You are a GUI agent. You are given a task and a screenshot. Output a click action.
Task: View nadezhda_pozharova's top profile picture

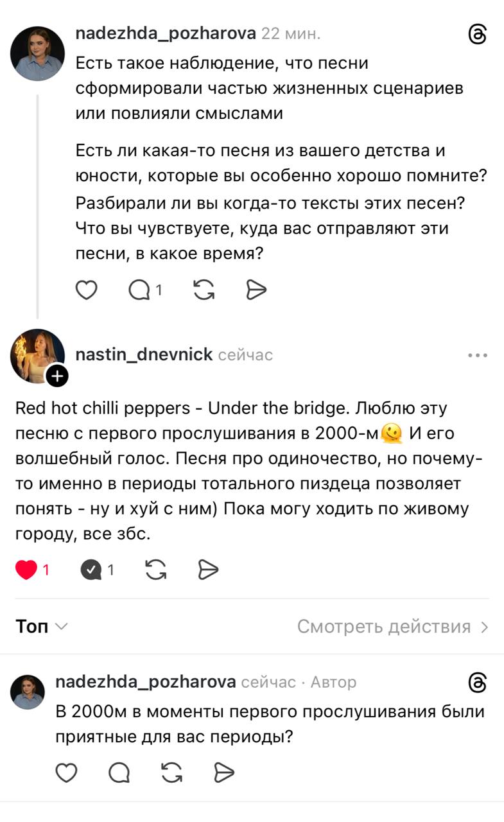(38, 53)
